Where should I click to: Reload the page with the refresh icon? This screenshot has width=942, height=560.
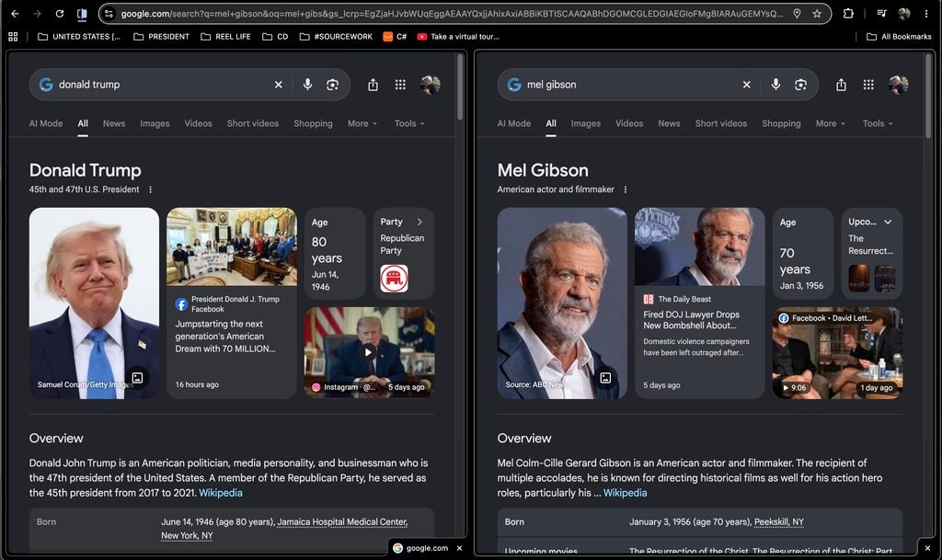coord(60,13)
